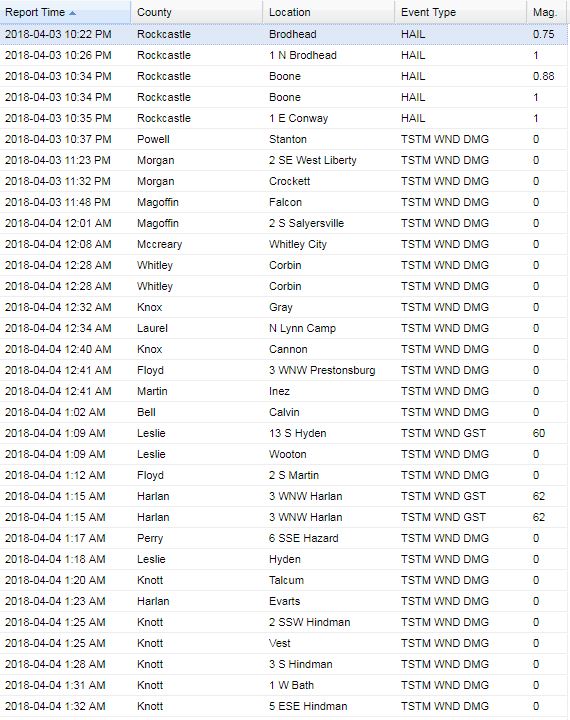Select the 1 N Brodhead hail row

[284, 56]
